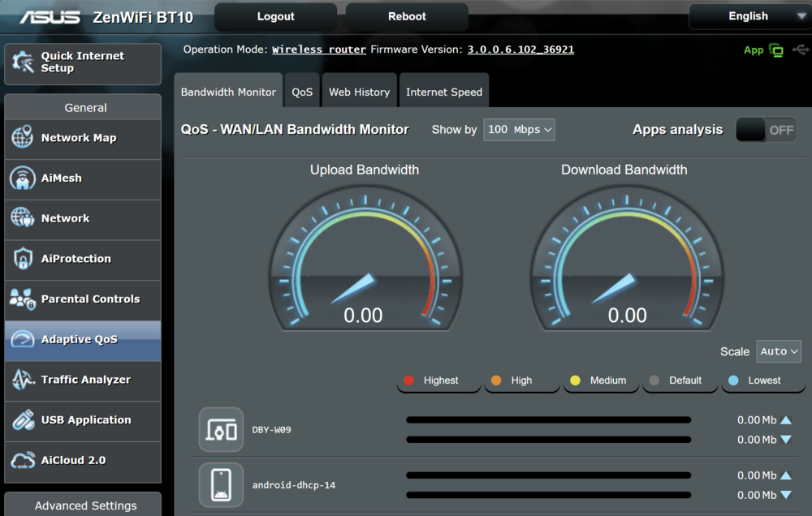Screen dimensions: 812x516
Task: Select the Medium priority yellow swatch
Action: [575, 381]
